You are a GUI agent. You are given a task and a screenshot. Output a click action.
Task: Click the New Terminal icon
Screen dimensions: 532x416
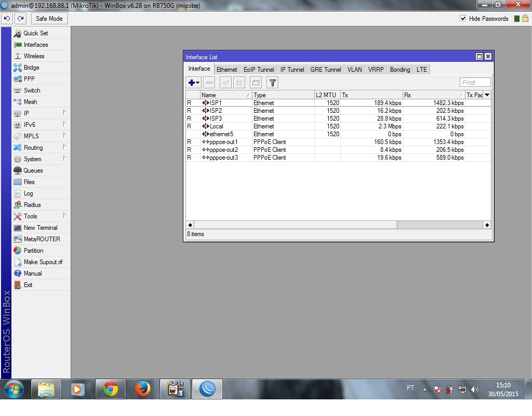(x=17, y=228)
